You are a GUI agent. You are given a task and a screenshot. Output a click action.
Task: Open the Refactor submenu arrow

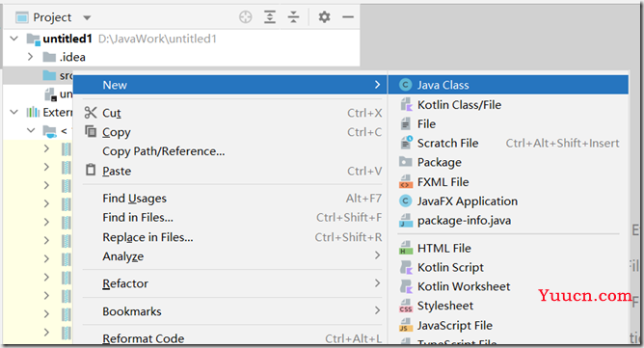377,283
